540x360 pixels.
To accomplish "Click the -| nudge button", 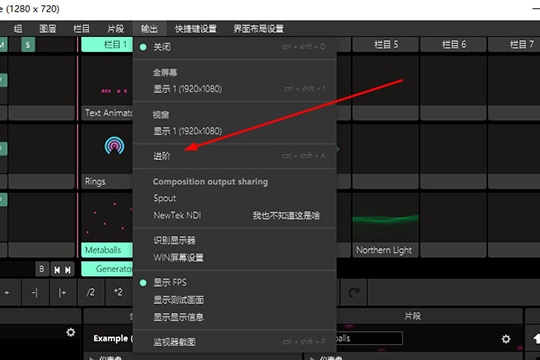I will click(x=35, y=292).
